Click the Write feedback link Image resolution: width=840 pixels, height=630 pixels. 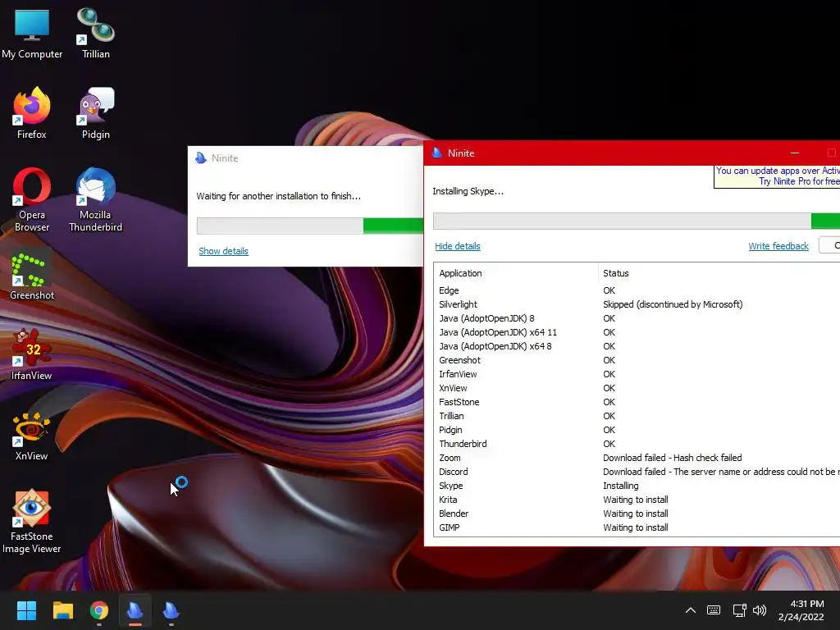778,246
